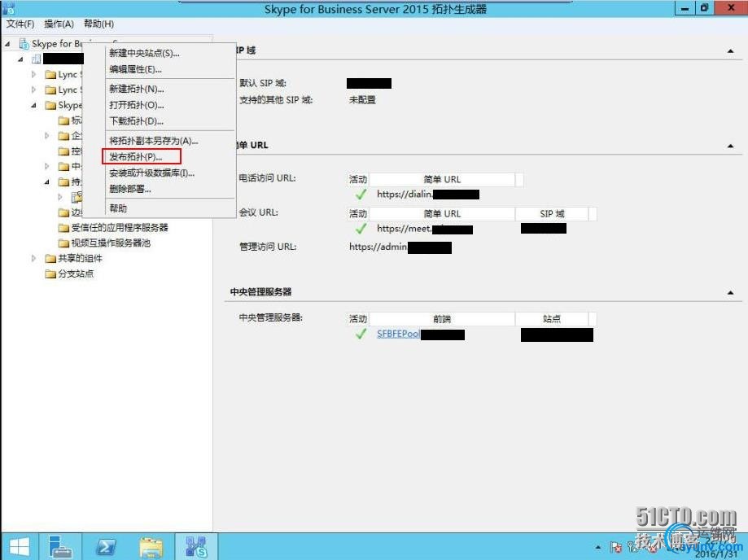
Task: Click the 会议 URL label
Action: pos(259,212)
